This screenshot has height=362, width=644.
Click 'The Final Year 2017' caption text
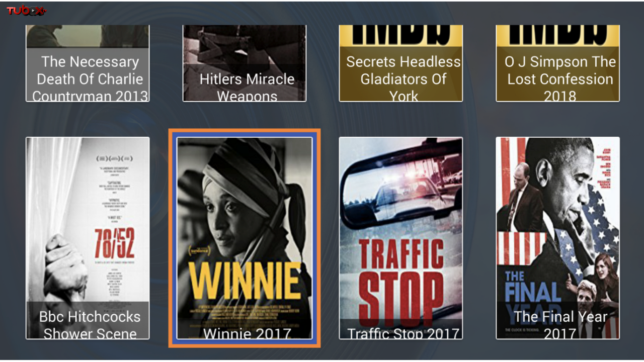[x=560, y=325]
